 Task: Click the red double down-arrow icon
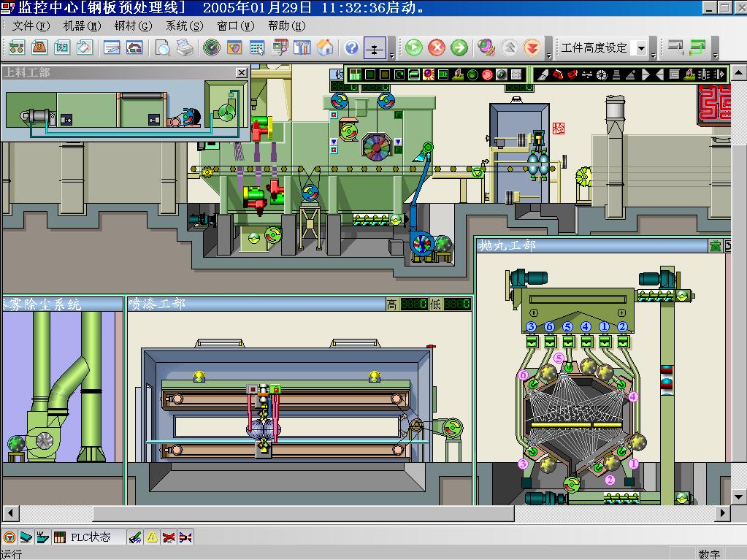point(533,48)
